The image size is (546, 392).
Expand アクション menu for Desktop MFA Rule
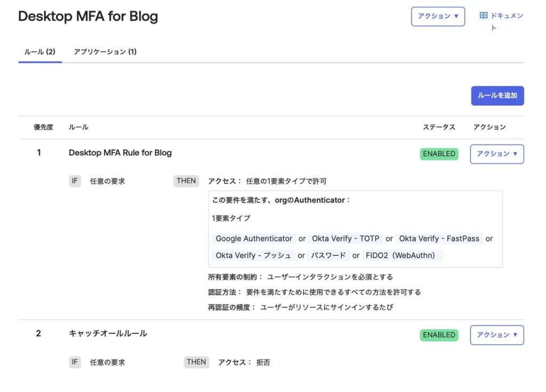tap(496, 154)
